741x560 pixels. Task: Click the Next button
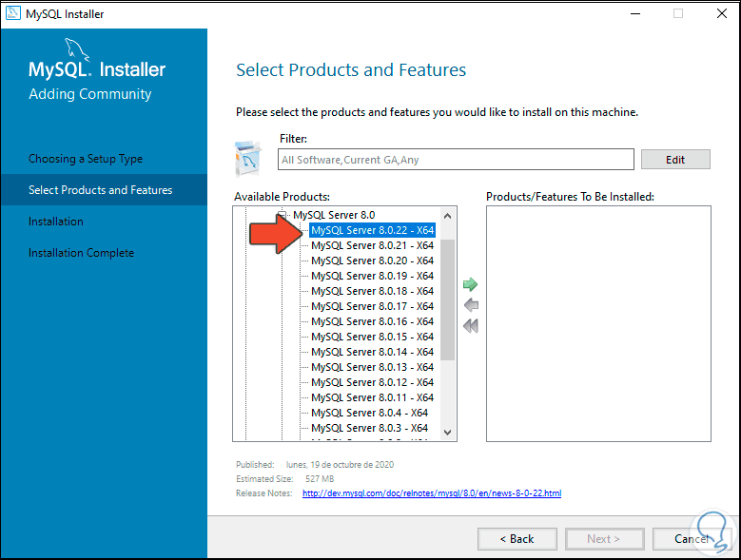pos(604,539)
